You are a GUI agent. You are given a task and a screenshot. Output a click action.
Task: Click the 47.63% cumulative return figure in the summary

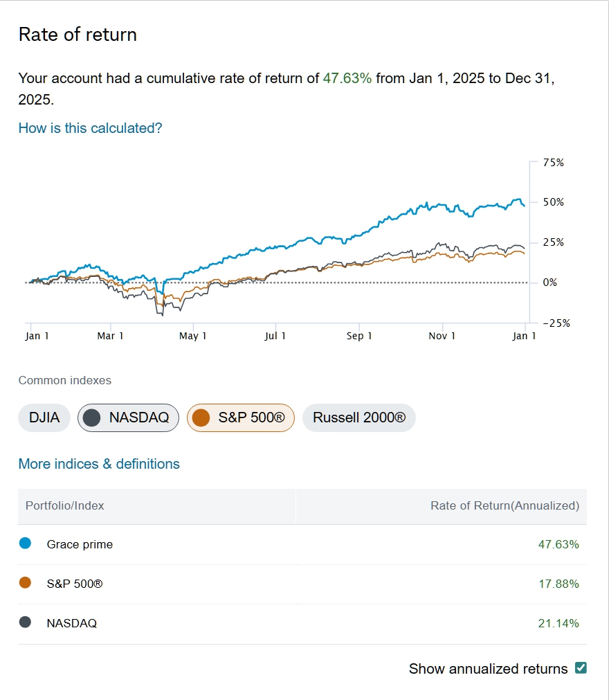(347, 78)
